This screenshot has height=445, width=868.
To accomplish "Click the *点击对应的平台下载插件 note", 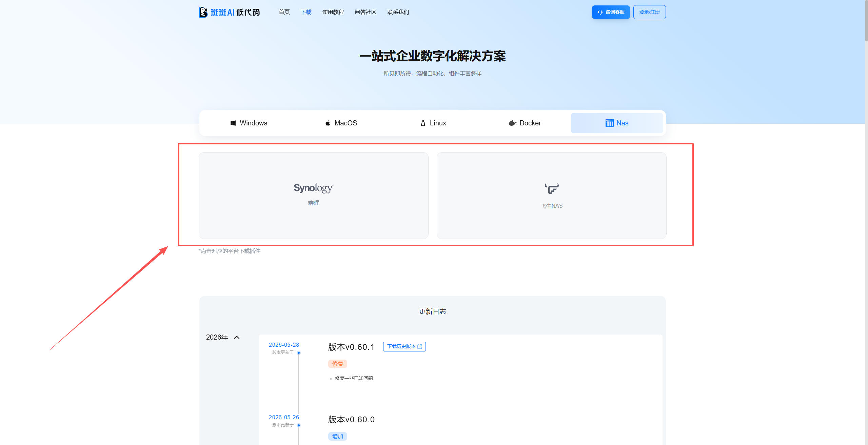I will [230, 251].
